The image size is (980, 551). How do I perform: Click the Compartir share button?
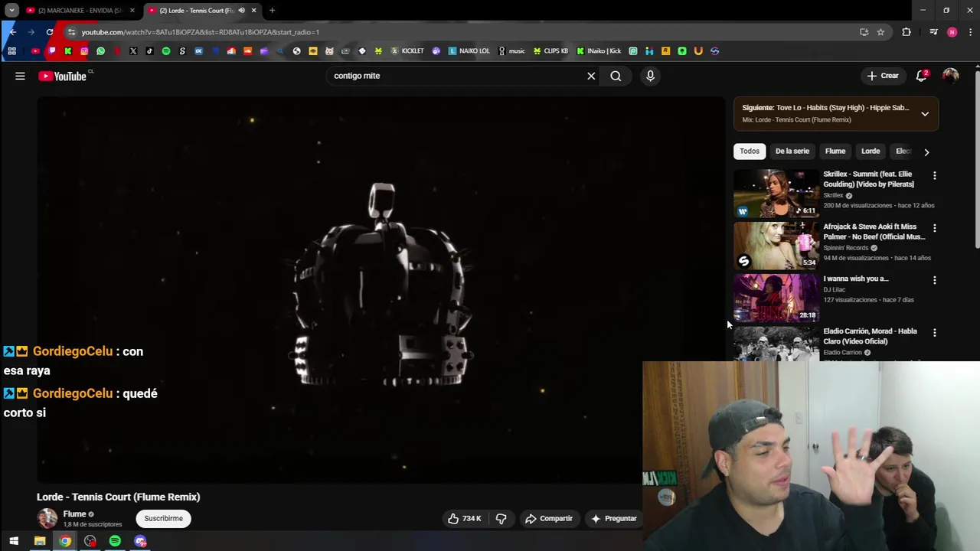point(549,518)
